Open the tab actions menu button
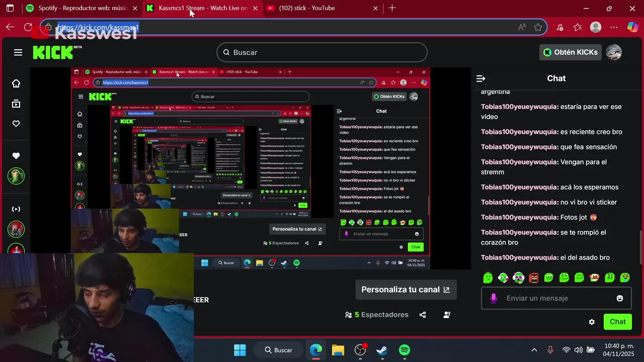The image size is (644, 362). (x=10, y=8)
